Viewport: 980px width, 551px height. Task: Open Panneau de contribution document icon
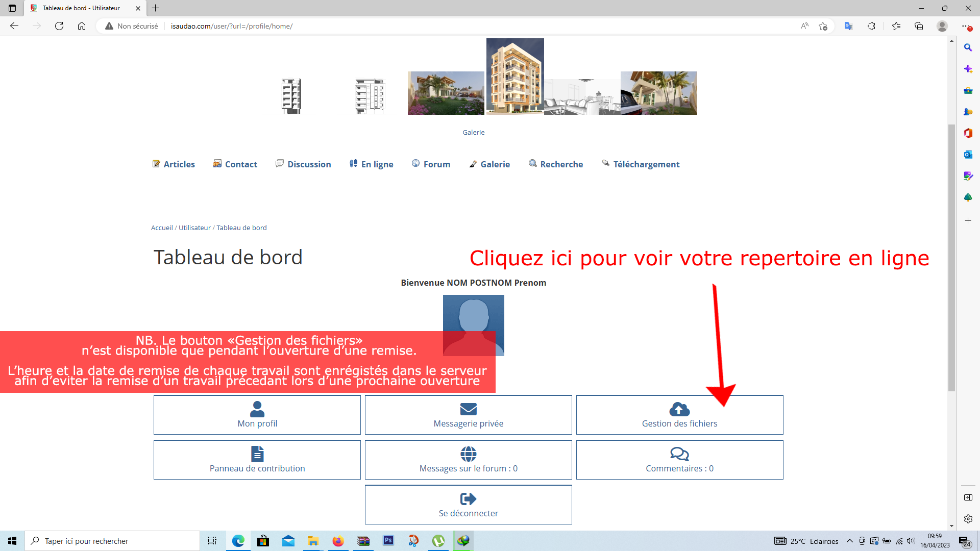click(257, 454)
